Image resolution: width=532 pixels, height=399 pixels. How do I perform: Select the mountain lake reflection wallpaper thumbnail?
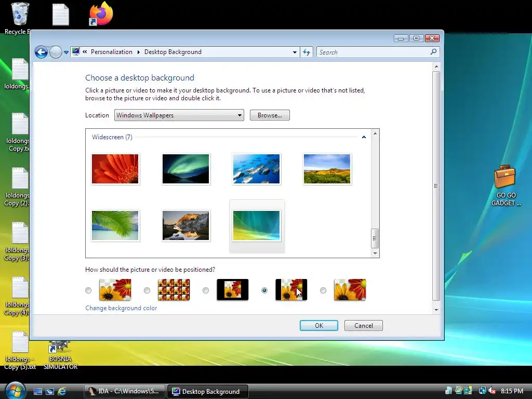(185, 225)
